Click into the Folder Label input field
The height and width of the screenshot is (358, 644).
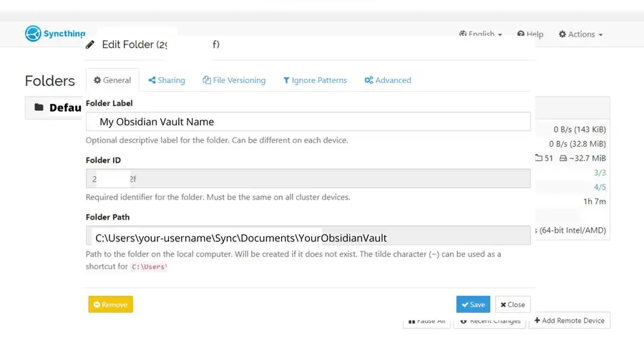coord(308,122)
